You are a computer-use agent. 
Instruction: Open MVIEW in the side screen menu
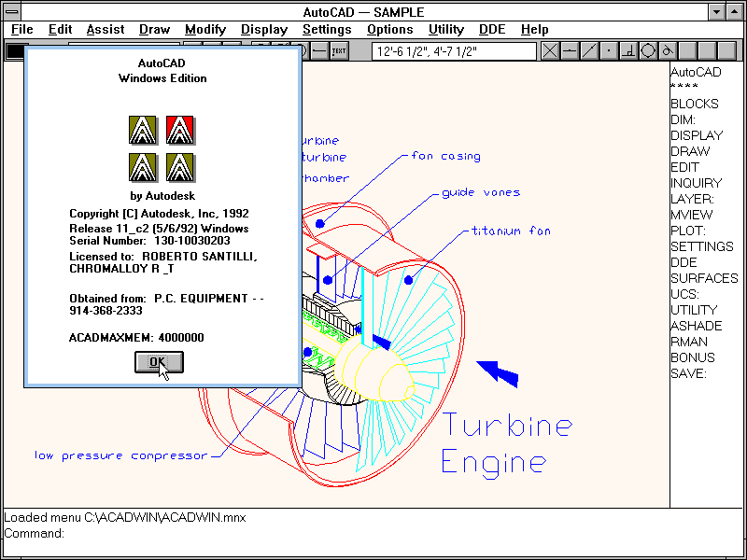click(691, 215)
